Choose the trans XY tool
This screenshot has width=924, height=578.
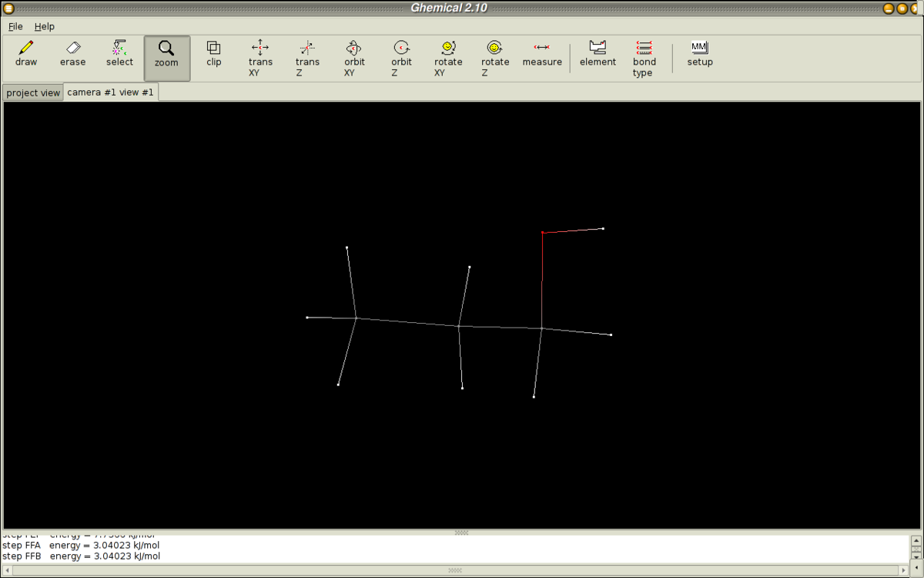pyautogui.click(x=260, y=59)
